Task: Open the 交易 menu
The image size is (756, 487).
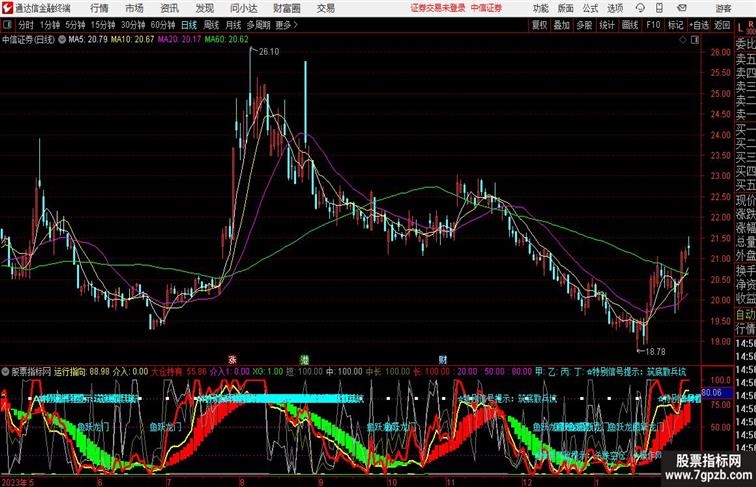Action: click(325, 8)
